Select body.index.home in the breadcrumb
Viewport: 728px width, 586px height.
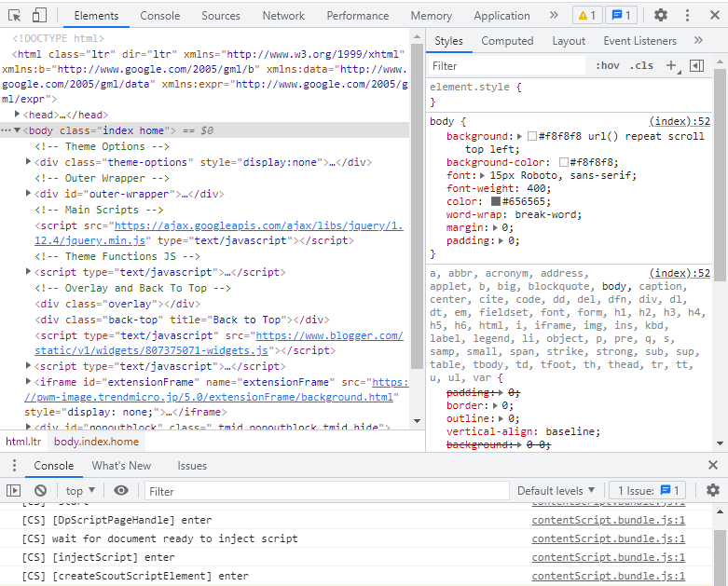96,442
